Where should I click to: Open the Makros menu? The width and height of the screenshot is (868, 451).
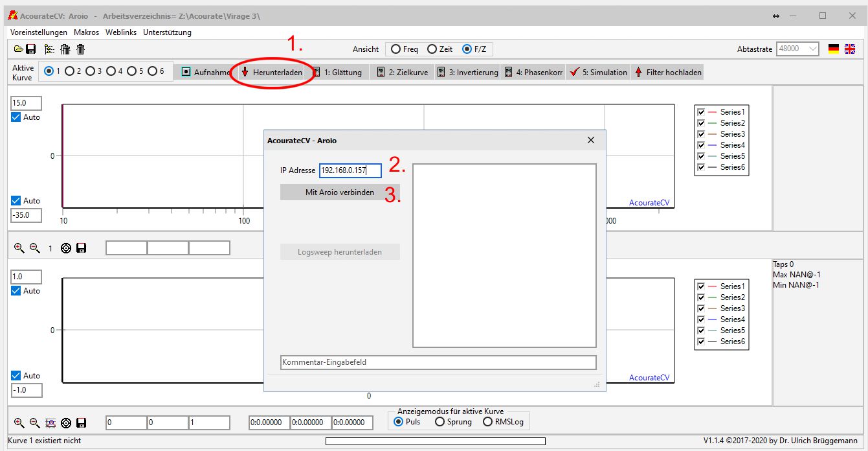(x=87, y=32)
